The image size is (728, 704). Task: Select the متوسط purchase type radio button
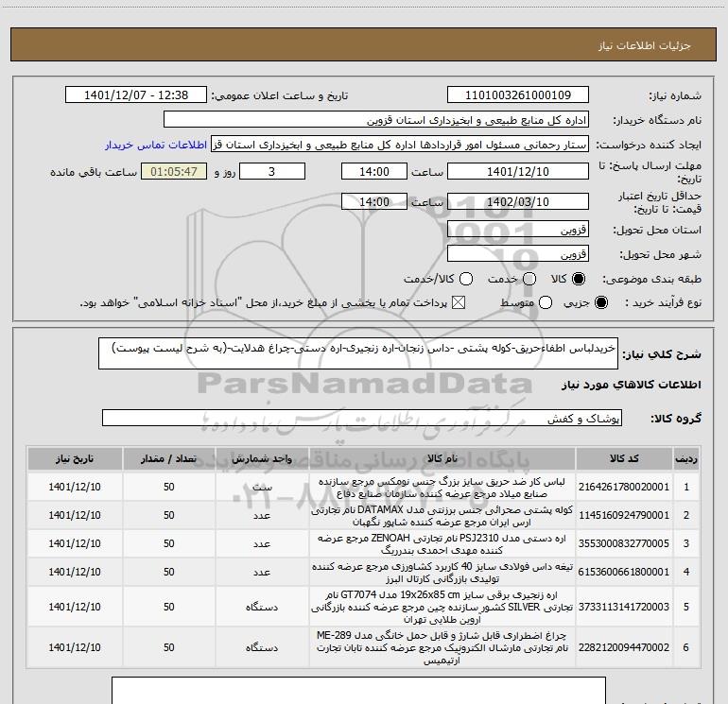pyautogui.click(x=546, y=303)
